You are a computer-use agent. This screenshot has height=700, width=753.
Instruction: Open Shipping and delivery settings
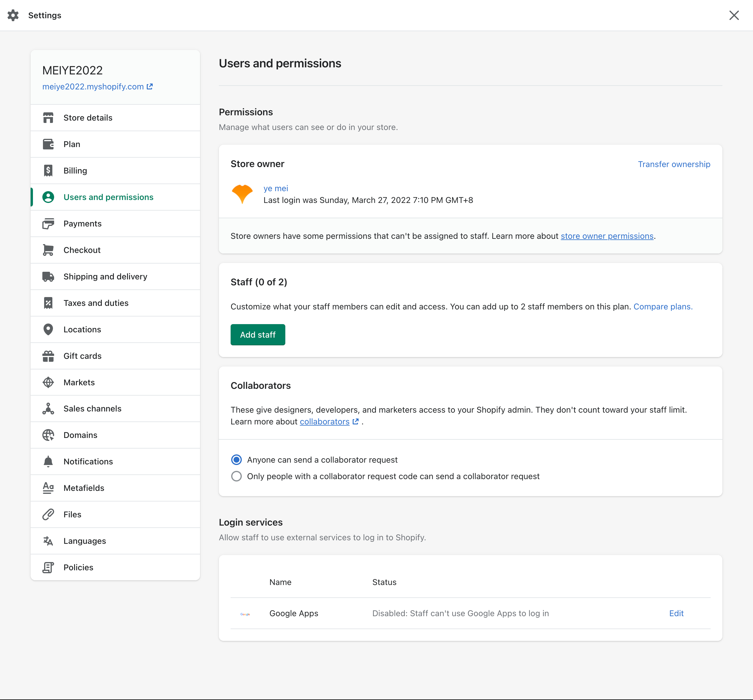(115, 277)
